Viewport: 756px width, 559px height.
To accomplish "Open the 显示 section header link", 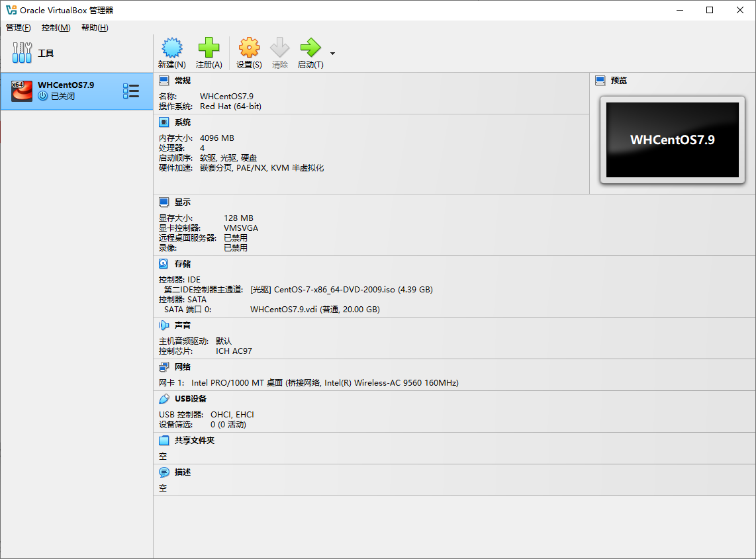I will (x=183, y=202).
